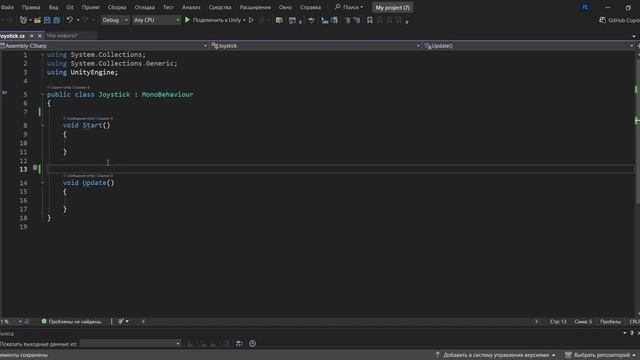Viewport: 640px width, 360px height.
Task: Close the Joystick.cs tab
Action: pyautogui.click(x=40, y=36)
